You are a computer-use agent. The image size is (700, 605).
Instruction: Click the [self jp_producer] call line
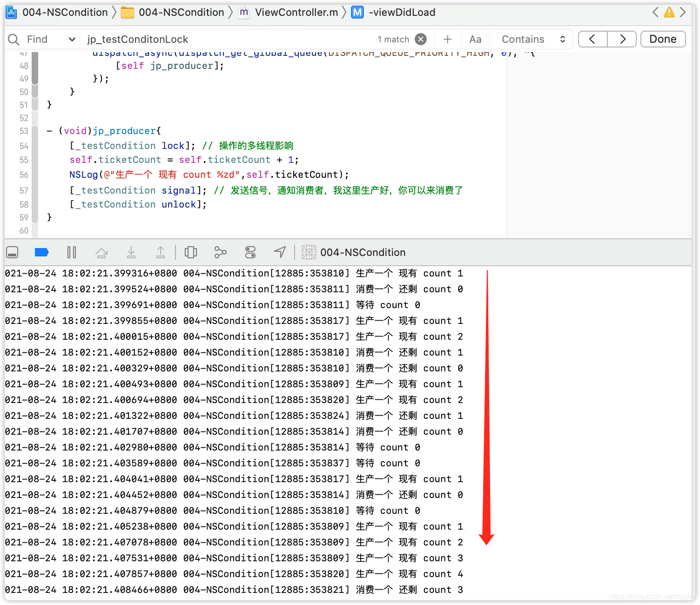click(170, 66)
